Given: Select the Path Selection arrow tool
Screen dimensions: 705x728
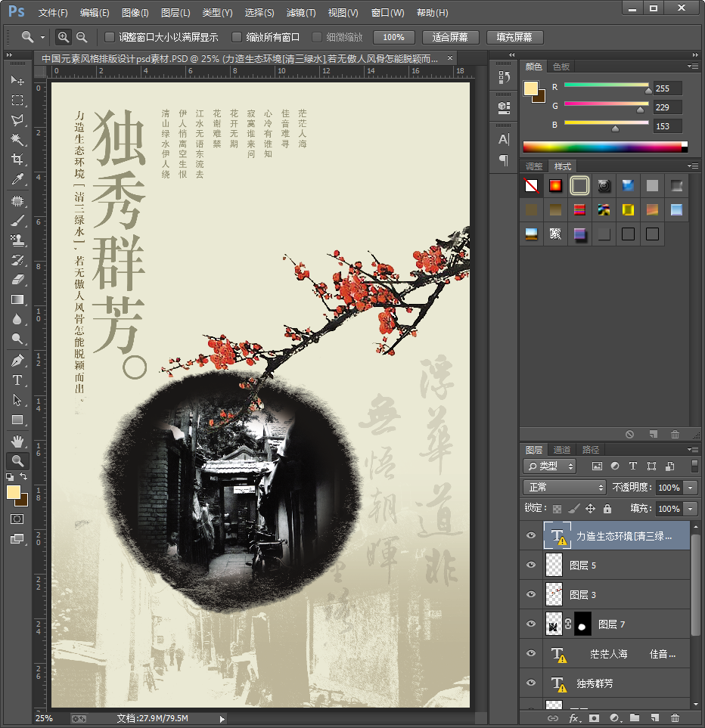Looking at the screenshot, I should click(17, 400).
